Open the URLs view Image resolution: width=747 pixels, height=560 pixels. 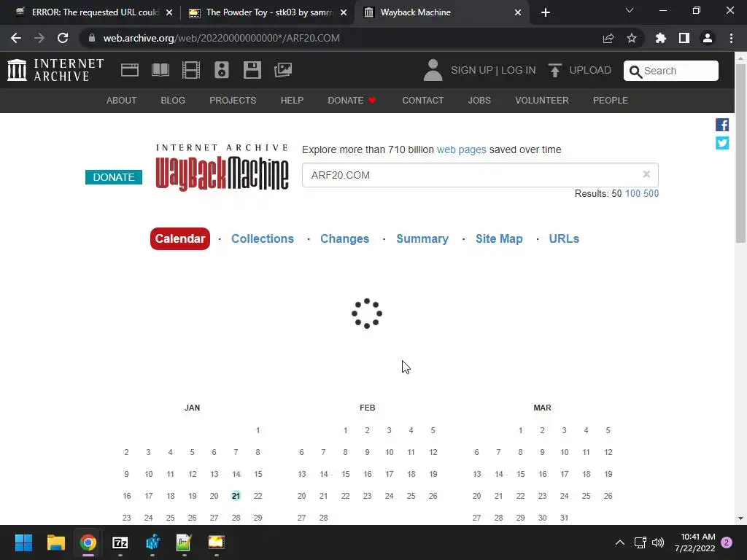tap(564, 238)
